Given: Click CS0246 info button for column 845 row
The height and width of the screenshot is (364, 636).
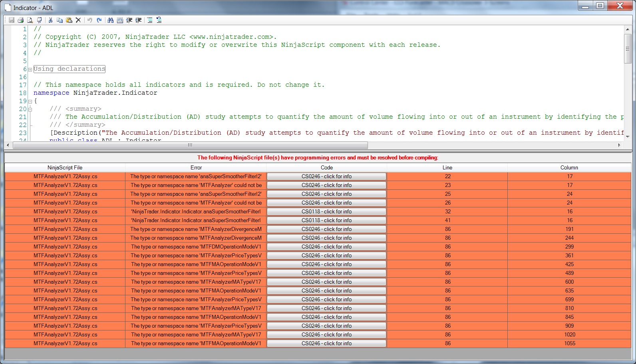Looking at the screenshot, I should pyautogui.click(x=326, y=317).
